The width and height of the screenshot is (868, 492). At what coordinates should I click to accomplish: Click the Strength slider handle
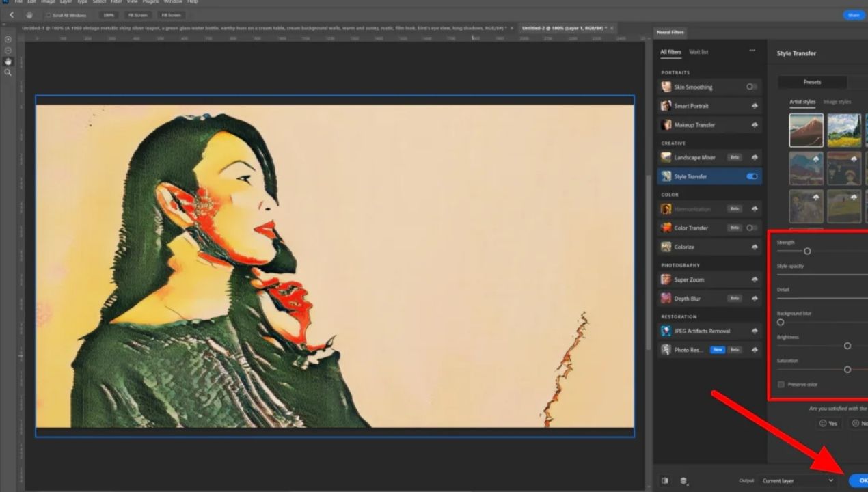pos(807,251)
